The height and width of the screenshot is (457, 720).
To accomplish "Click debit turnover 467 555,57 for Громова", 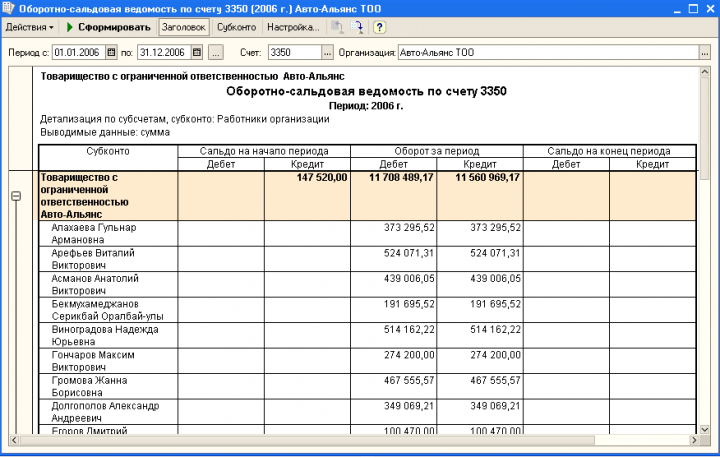I will point(409,380).
